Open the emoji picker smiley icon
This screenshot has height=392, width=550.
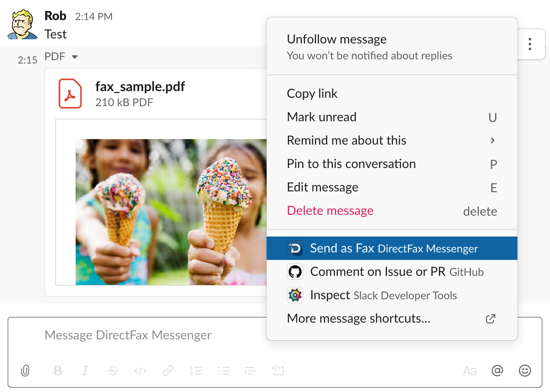click(x=525, y=370)
